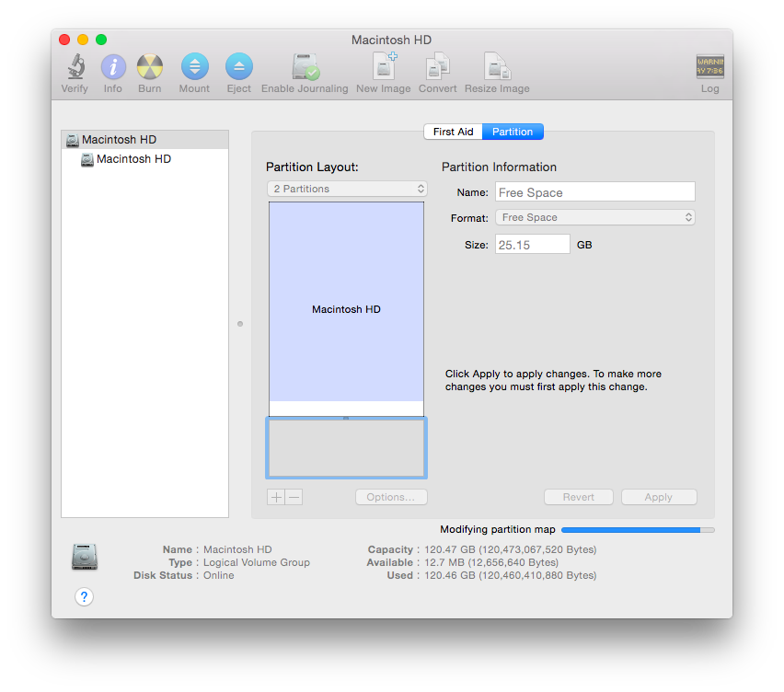Image resolution: width=784 pixels, height=692 pixels.
Task: Click the Revert button
Action: [579, 497]
